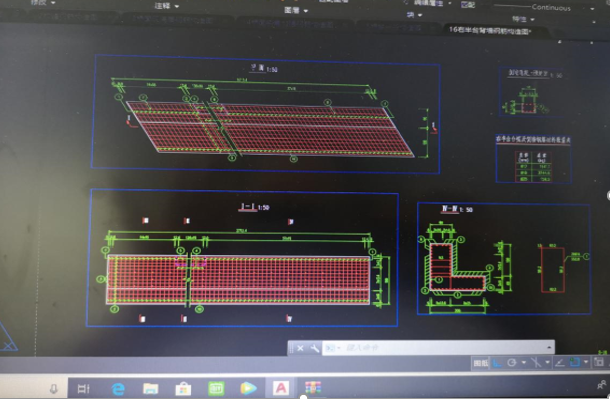The width and height of the screenshot is (610, 399).
Task: Switch to the 16右半台背墙 drawing tab
Action: pos(490,30)
